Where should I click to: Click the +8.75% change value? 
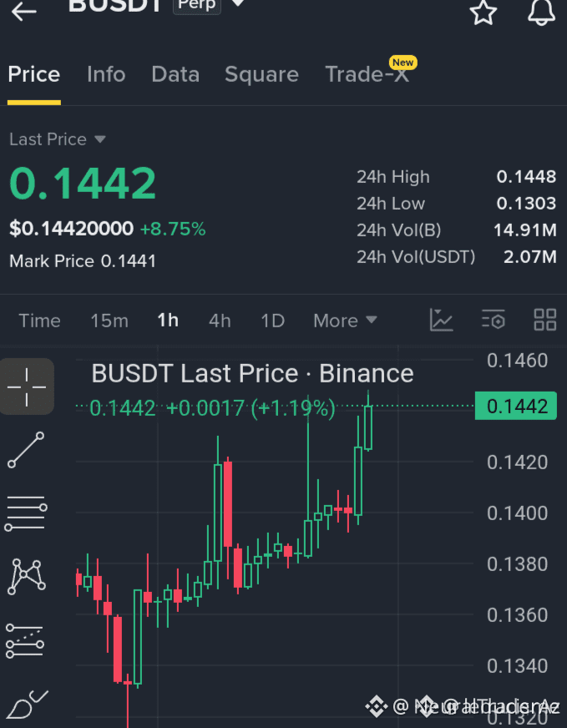173,229
